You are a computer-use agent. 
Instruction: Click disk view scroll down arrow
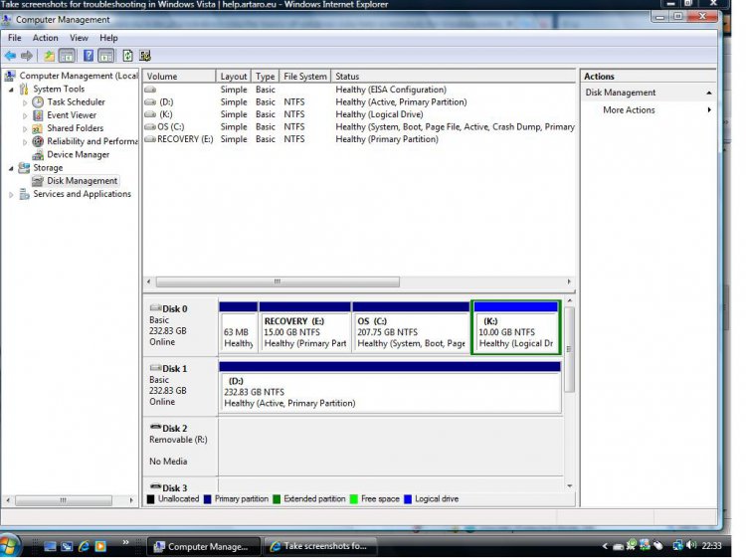coord(570,486)
